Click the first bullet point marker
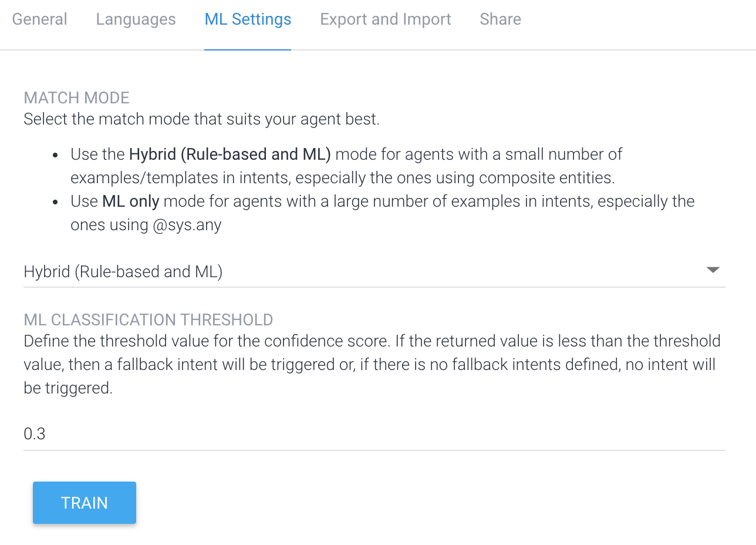The height and width of the screenshot is (545, 756). pos(55,156)
